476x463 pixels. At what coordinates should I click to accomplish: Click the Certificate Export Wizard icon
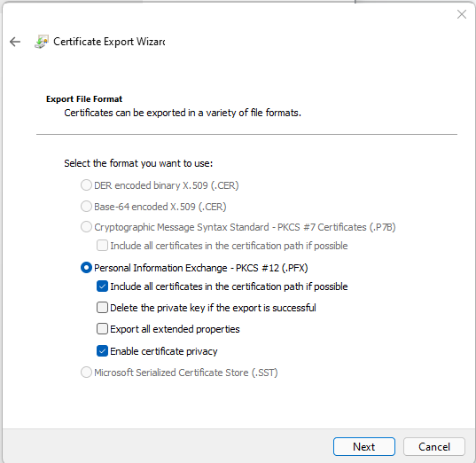42,42
